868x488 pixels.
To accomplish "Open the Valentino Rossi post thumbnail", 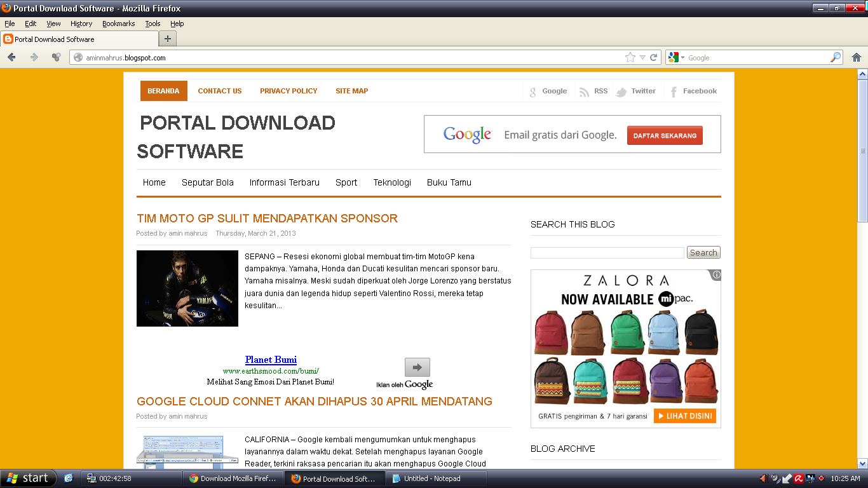I will pyautogui.click(x=187, y=288).
